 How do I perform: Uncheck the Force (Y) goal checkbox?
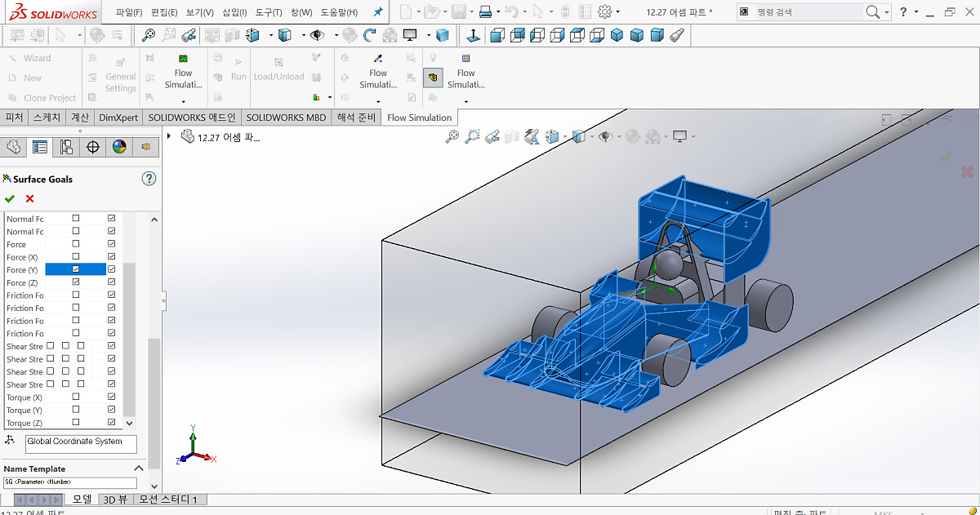[76, 269]
